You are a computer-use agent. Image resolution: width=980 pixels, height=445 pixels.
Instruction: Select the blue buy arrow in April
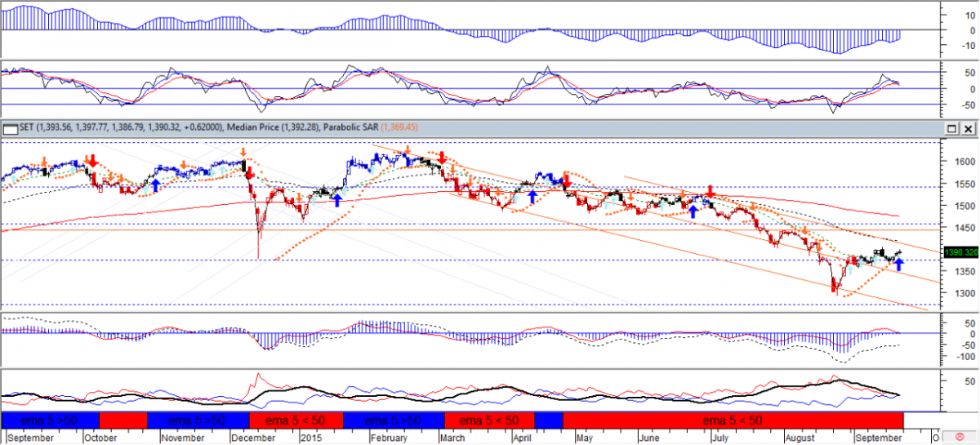pos(532,196)
